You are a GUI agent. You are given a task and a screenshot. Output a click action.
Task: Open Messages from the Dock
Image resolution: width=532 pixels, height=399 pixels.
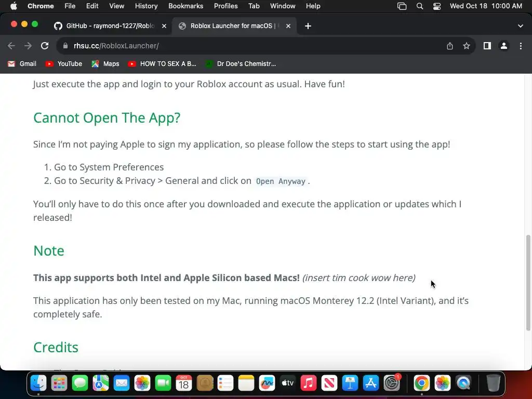(x=80, y=383)
